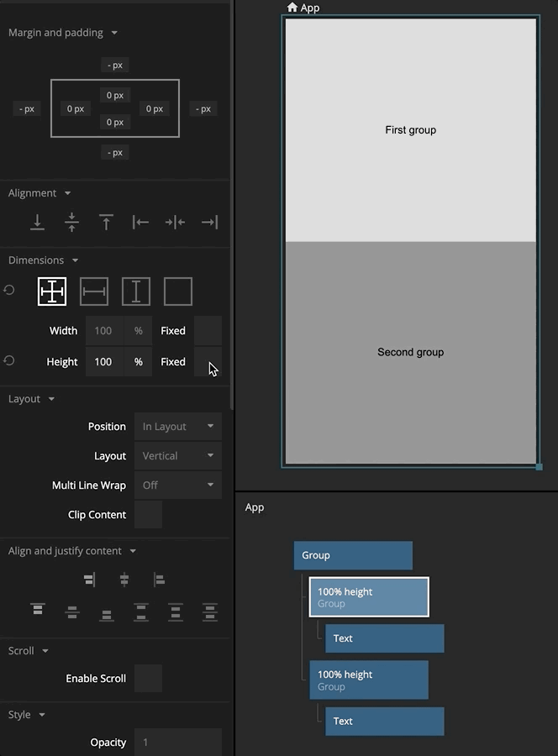Enable the Clip Content checkbox
Image resolution: width=558 pixels, height=756 pixels.
click(x=148, y=515)
